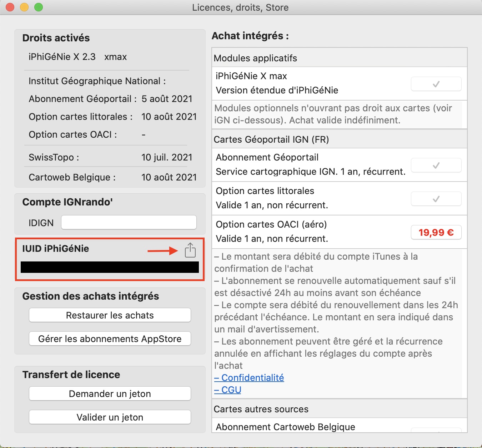Click the SwissTopo date '10 juil. 2021'
The image size is (482, 448).
[167, 157]
